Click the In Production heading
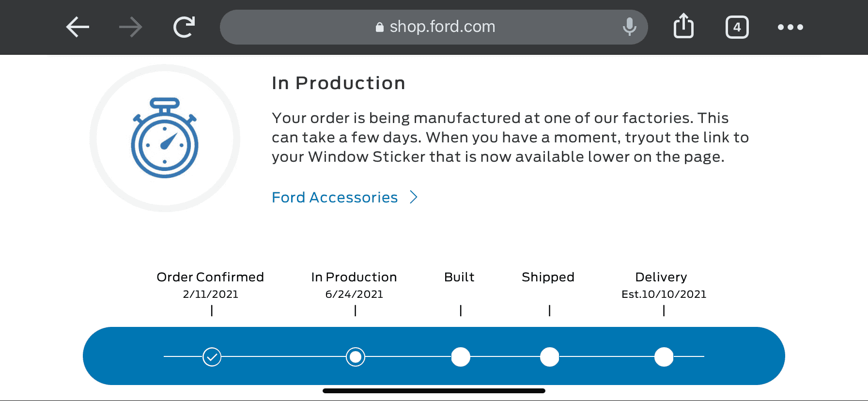 [x=338, y=83]
